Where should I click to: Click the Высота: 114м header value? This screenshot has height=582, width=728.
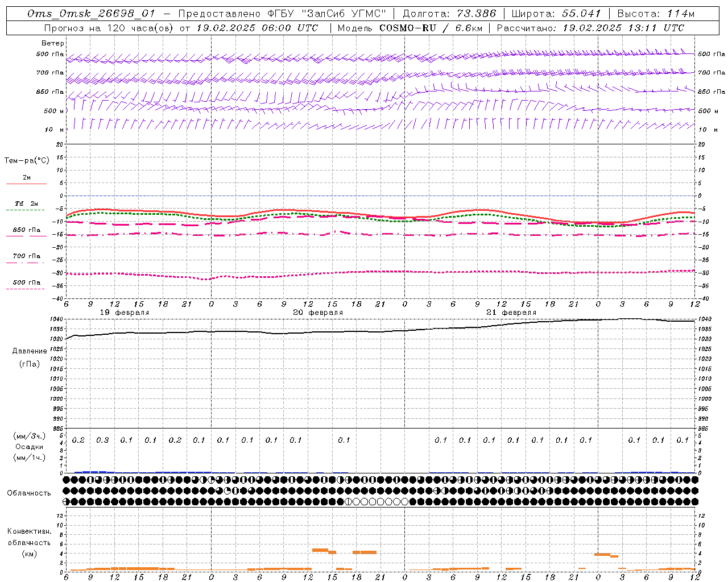[656, 14]
